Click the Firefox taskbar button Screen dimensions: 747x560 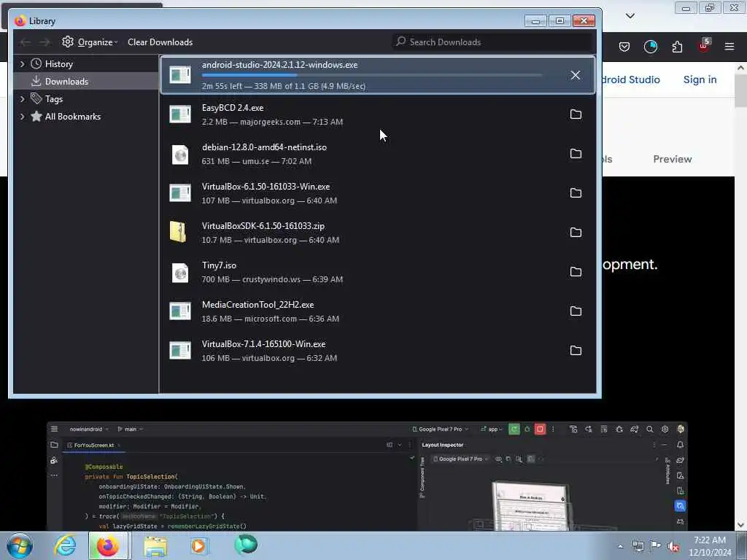click(108, 545)
